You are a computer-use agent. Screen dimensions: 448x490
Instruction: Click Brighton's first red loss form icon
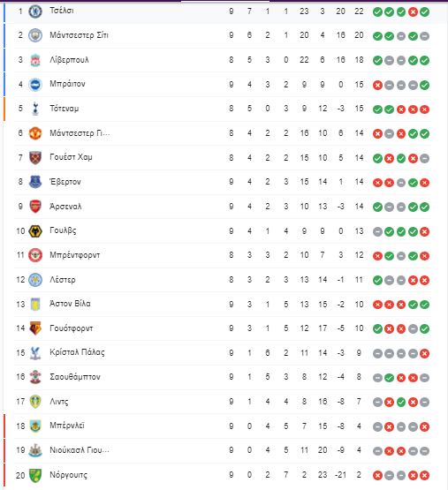click(x=377, y=85)
